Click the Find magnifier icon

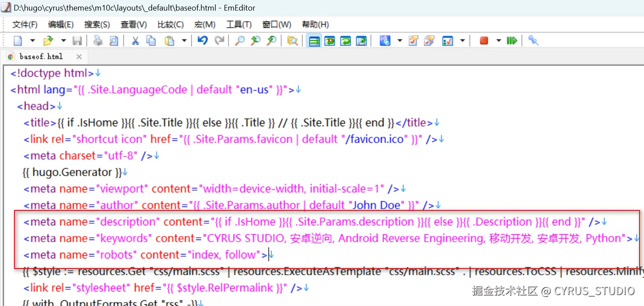240,41
